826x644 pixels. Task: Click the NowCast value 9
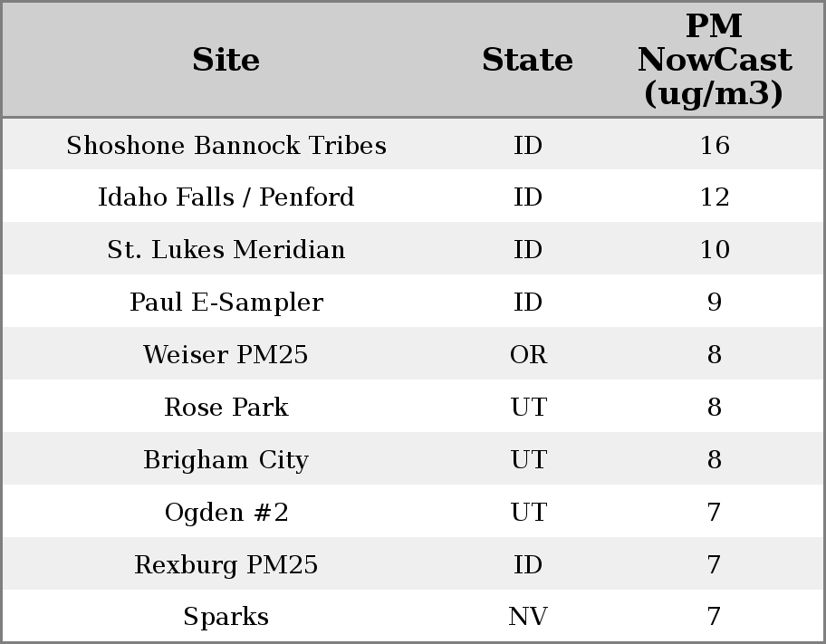714,303
